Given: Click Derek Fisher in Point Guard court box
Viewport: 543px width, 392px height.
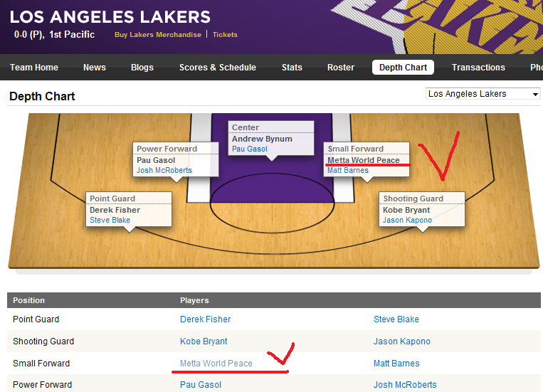Looking at the screenshot, I should (115, 210).
